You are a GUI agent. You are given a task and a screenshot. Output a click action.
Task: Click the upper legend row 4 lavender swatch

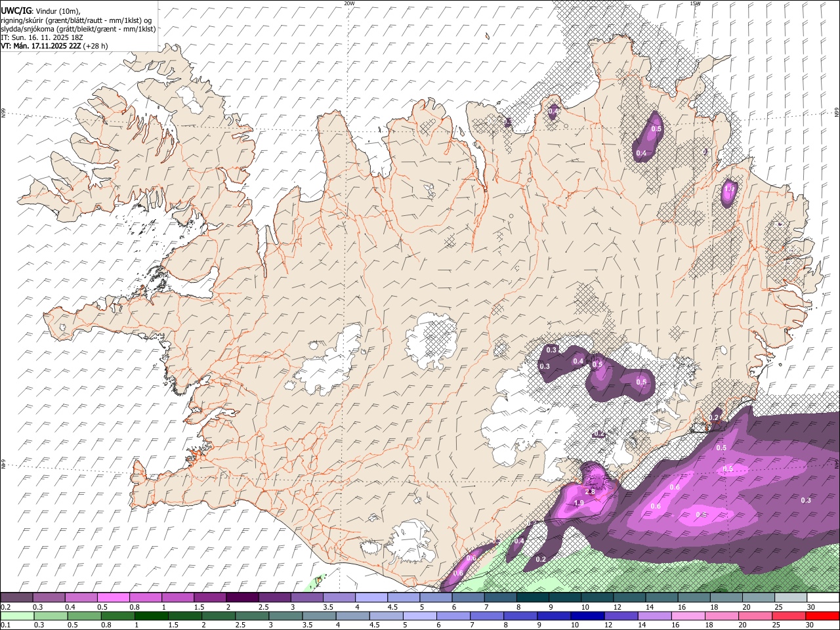[x=371, y=597]
